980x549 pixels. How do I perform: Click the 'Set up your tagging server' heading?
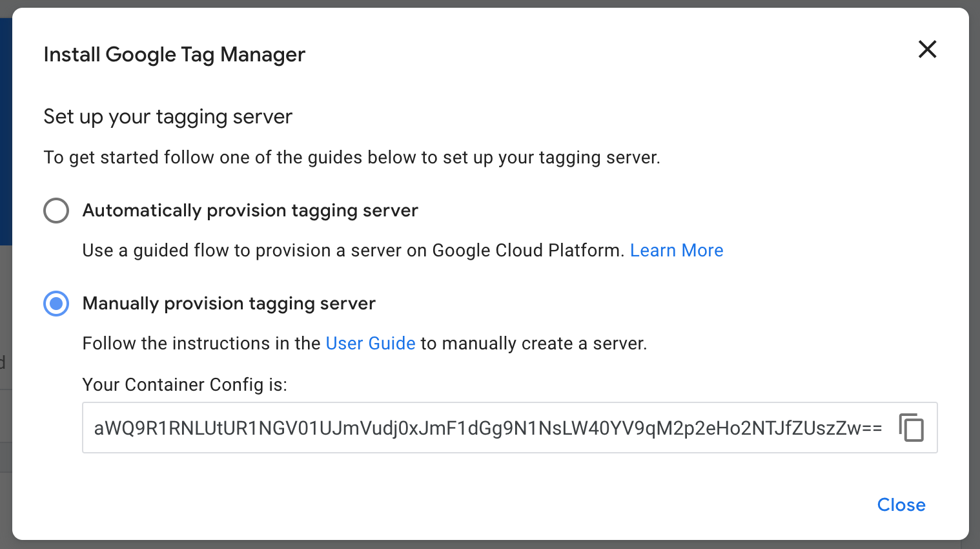[168, 117]
